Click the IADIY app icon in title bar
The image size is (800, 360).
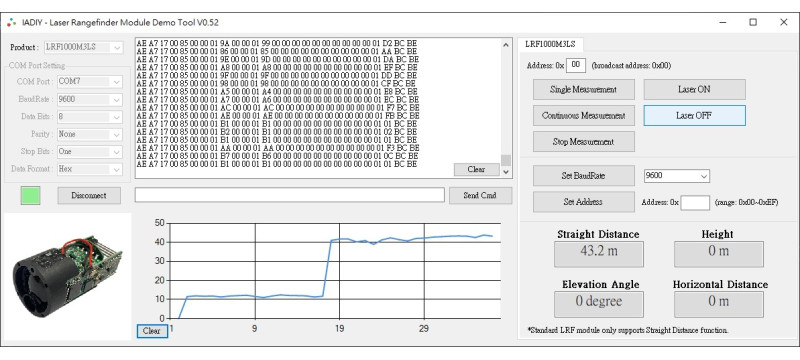click(x=11, y=22)
